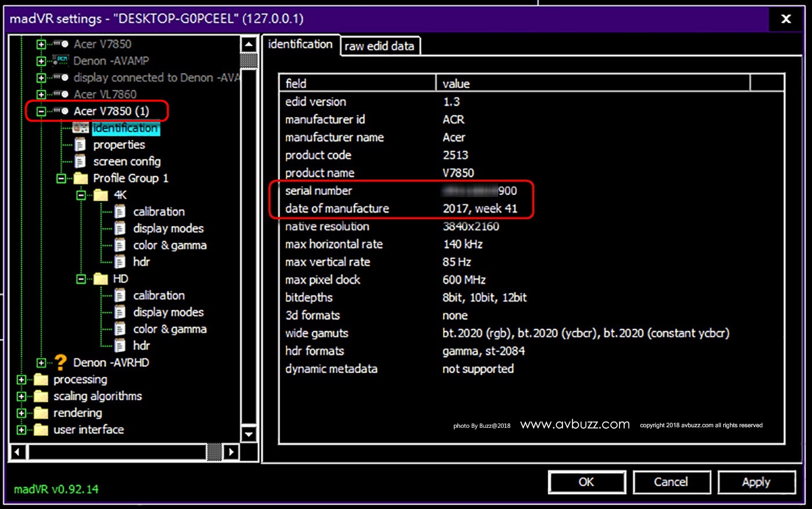Click the Denon -AVAMP device icon

pyautogui.click(x=60, y=60)
